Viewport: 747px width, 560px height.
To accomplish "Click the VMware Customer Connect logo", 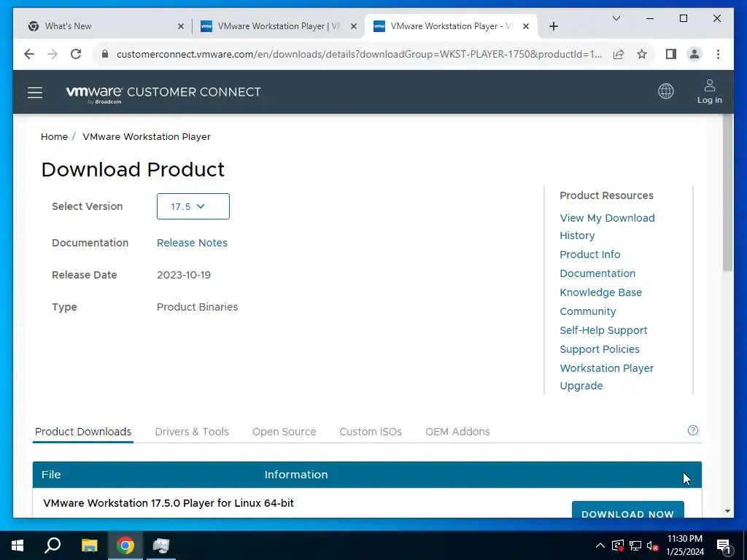I will (163, 94).
